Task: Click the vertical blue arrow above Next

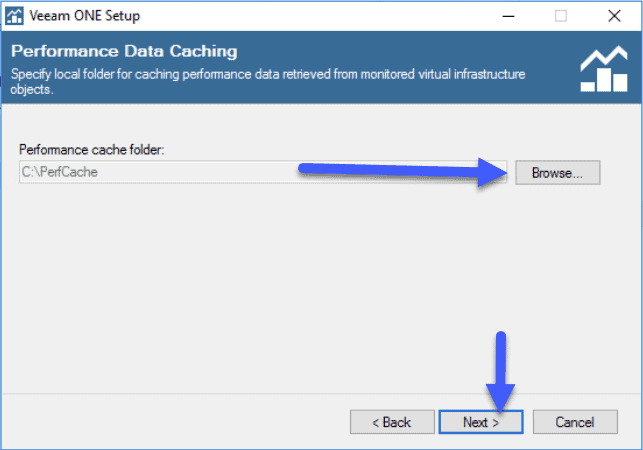Action: pos(500,371)
